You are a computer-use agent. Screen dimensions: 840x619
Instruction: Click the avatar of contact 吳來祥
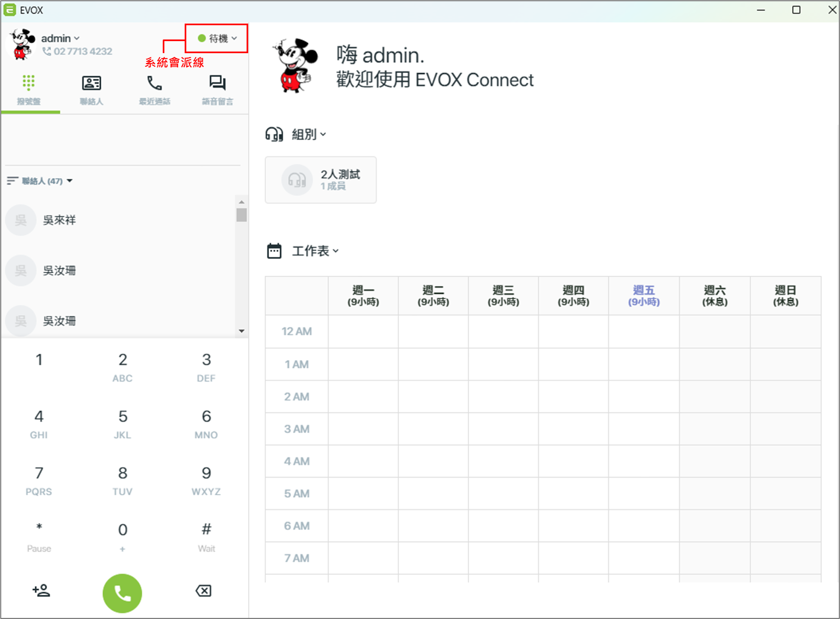coord(21,220)
